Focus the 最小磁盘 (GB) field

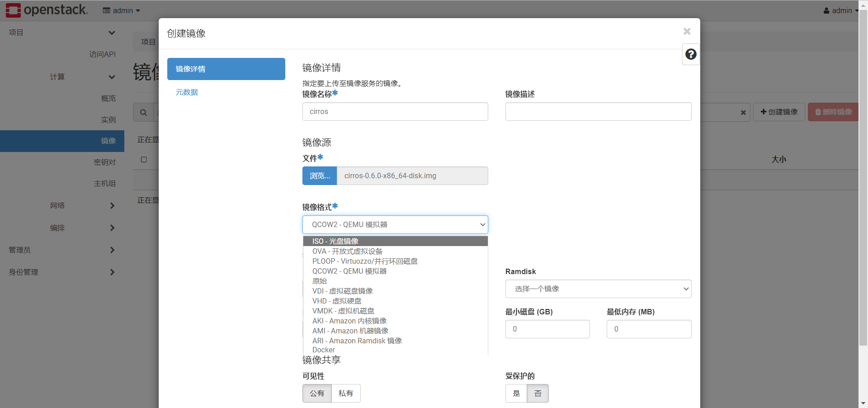pyautogui.click(x=547, y=329)
